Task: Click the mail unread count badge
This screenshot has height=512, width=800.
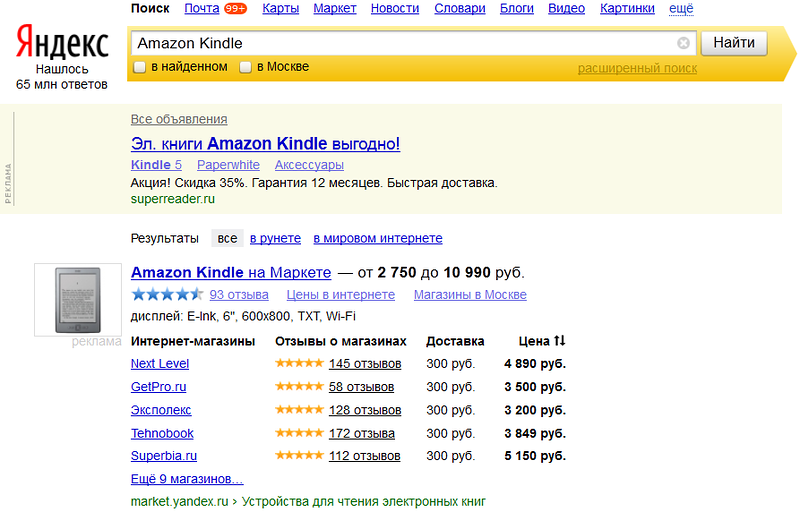Action: 236,9
